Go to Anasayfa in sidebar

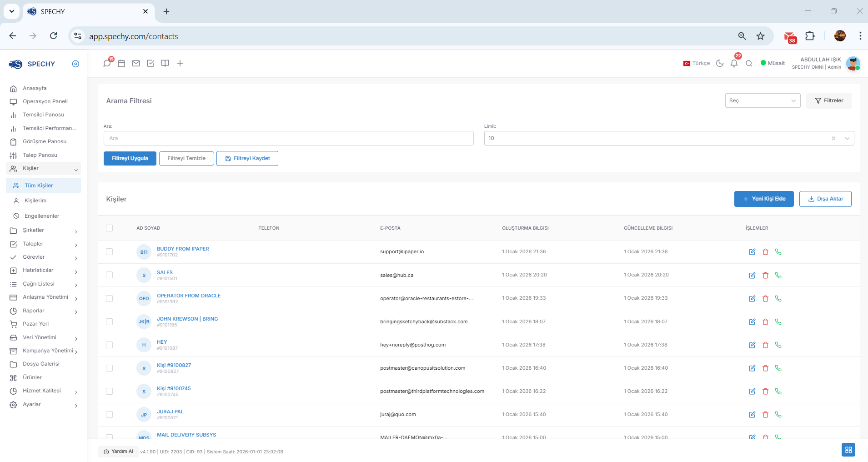click(x=35, y=88)
